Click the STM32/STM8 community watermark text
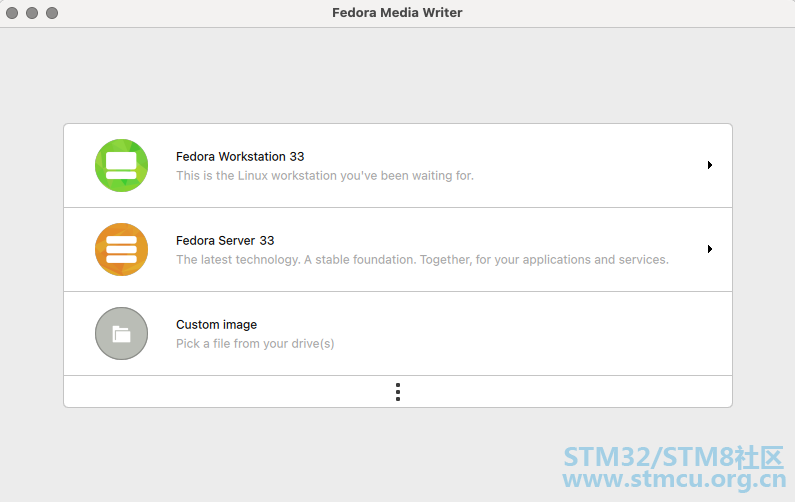 pos(673,457)
